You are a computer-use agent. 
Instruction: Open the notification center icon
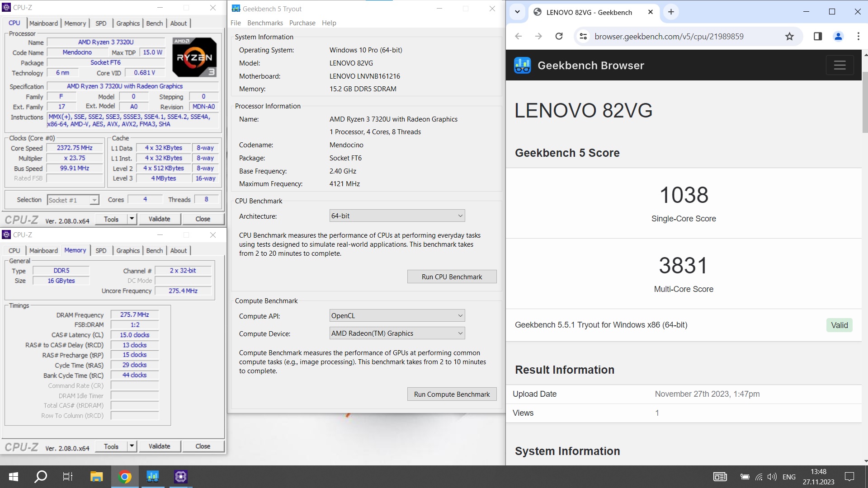tap(849, 477)
